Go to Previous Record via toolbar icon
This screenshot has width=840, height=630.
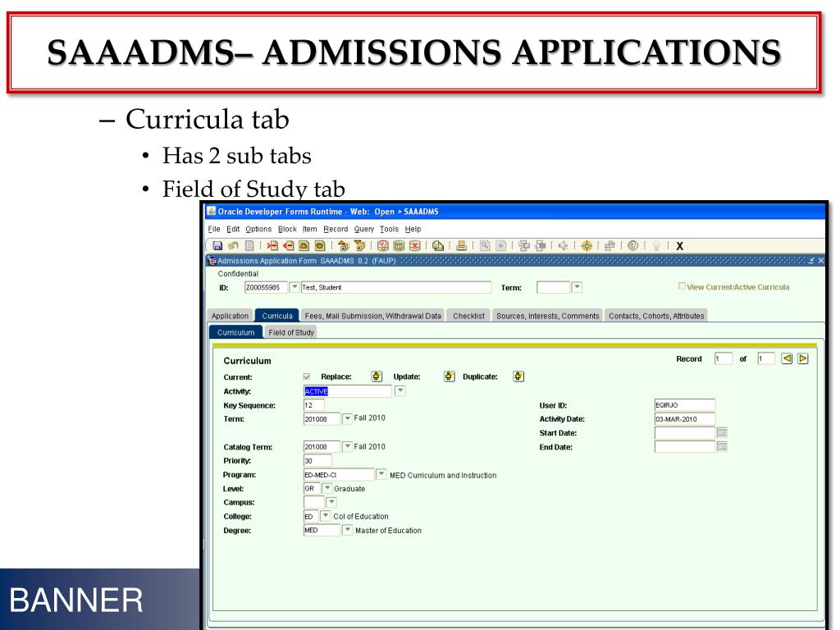pos(304,246)
